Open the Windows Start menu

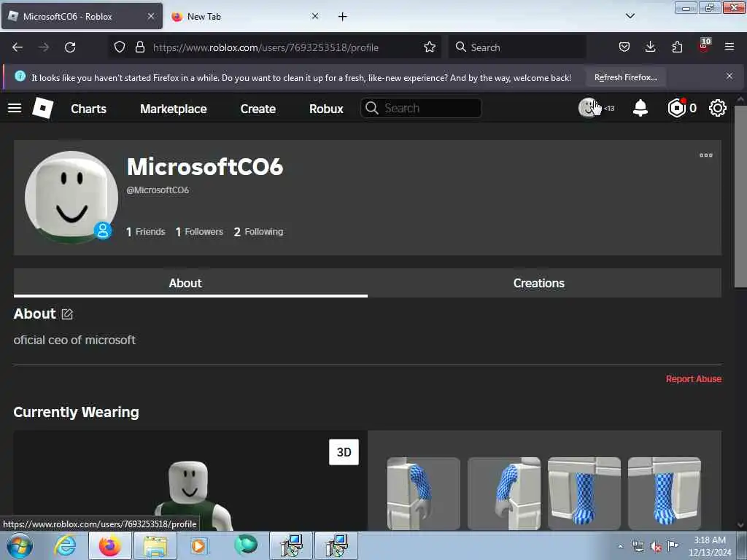coord(20,545)
